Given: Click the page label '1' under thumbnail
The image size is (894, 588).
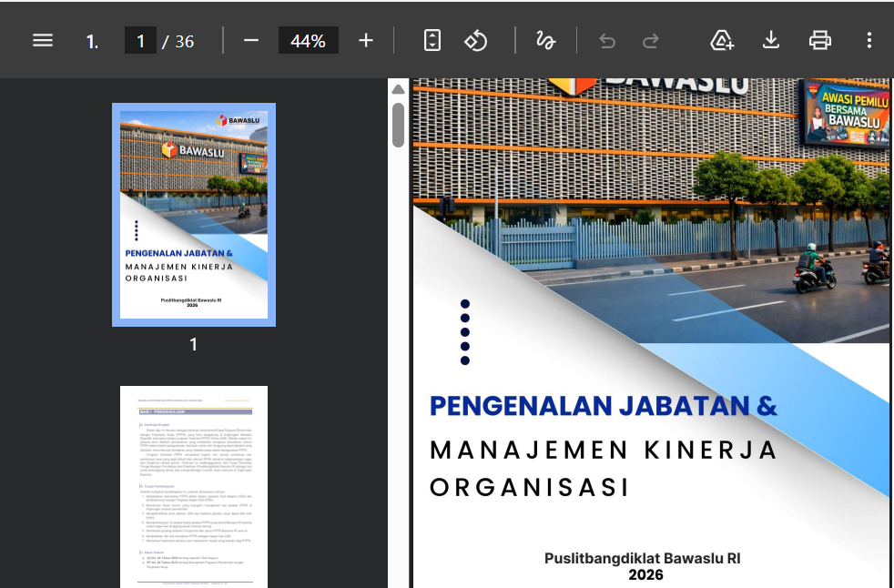Looking at the screenshot, I should click(194, 344).
